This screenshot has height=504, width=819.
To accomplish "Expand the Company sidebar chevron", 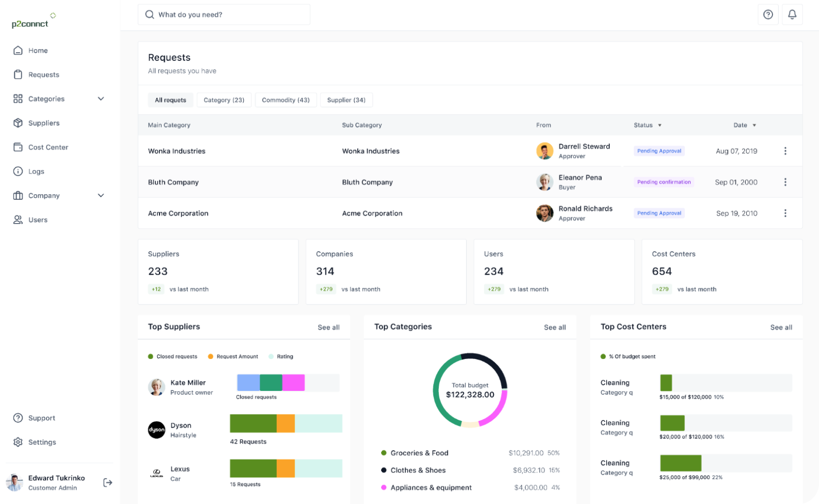I will (x=101, y=196).
